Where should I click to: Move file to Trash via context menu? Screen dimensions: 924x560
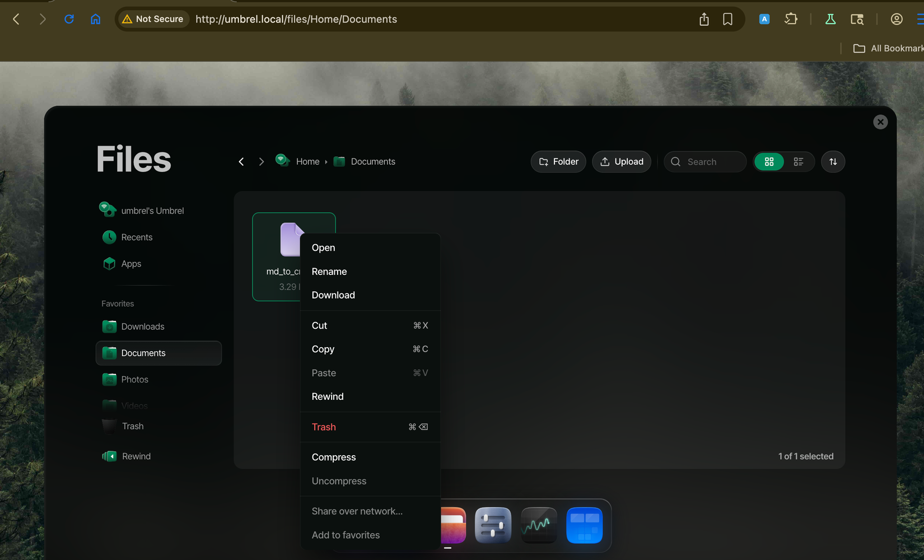(370, 427)
